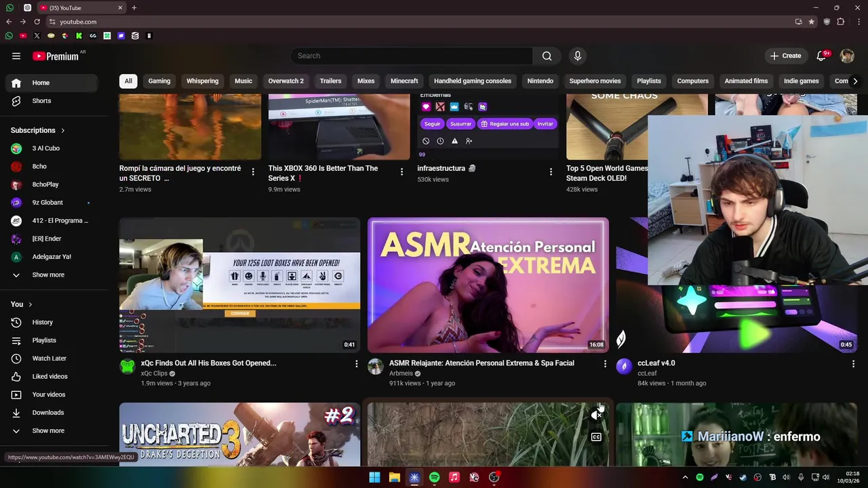The image size is (868, 488).
Task: Select the Whispering filter chip
Action: coord(202,81)
